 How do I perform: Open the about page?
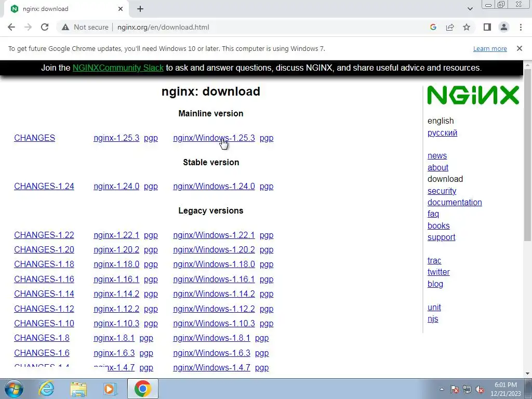click(x=438, y=167)
